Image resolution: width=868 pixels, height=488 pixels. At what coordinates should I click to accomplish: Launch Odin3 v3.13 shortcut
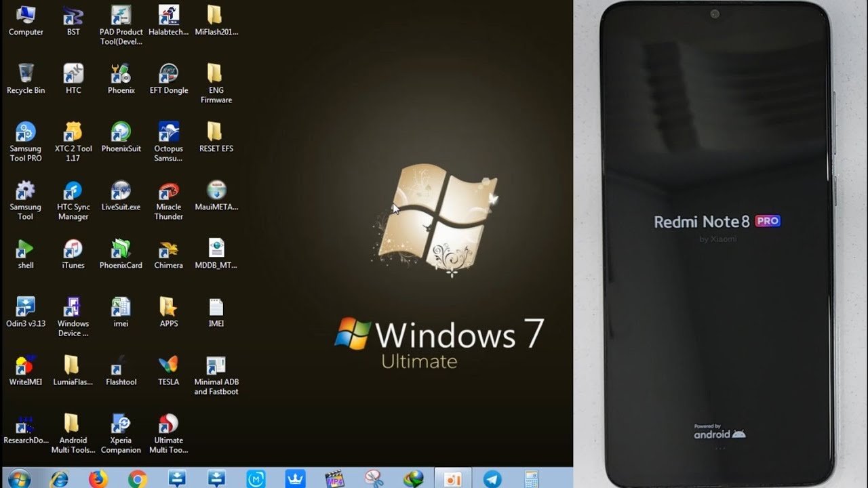26,312
